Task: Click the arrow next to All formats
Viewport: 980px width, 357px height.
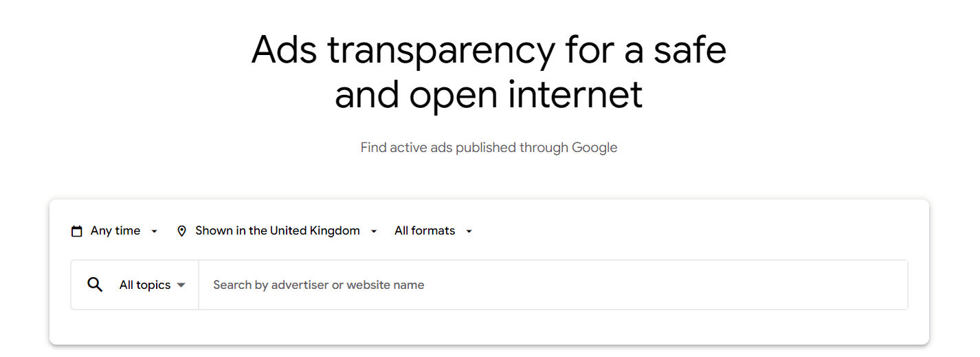Action: point(469,231)
